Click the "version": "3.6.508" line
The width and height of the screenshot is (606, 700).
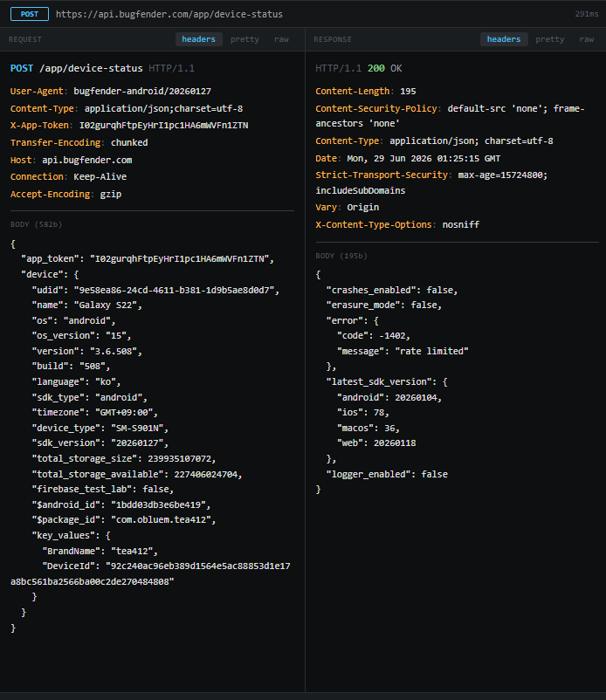(86, 352)
